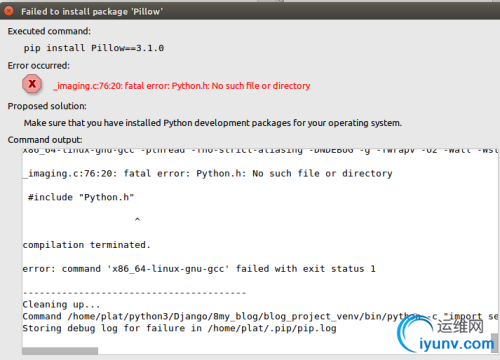Click the 'Executed command:' label
The height and width of the screenshot is (360, 500).
(x=49, y=31)
